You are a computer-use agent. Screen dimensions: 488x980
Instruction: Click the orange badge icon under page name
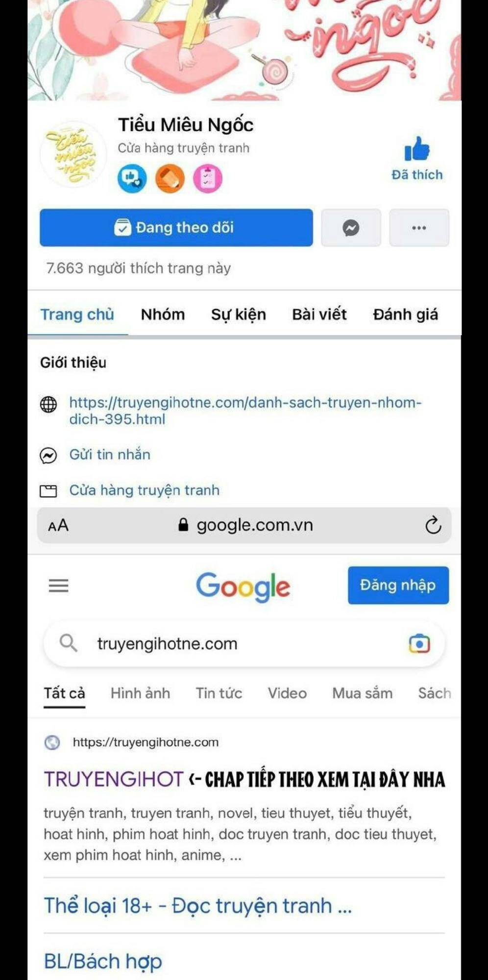tap(170, 178)
